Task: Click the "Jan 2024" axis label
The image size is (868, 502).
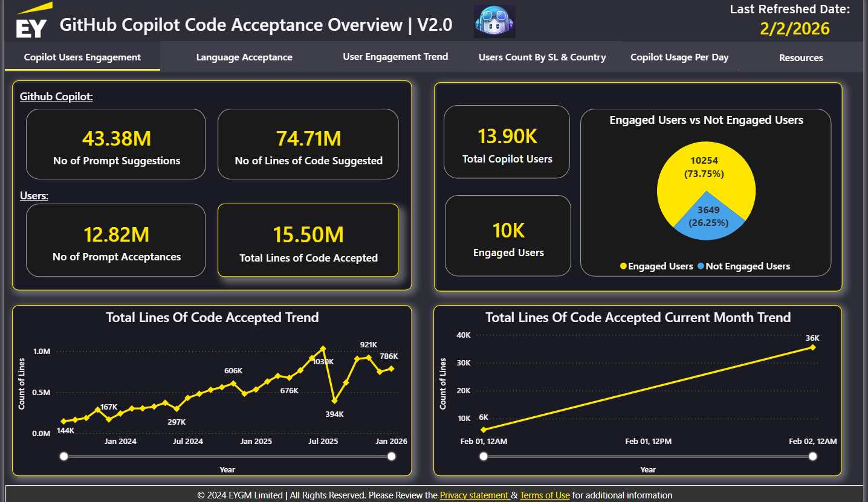Action: point(120,442)
